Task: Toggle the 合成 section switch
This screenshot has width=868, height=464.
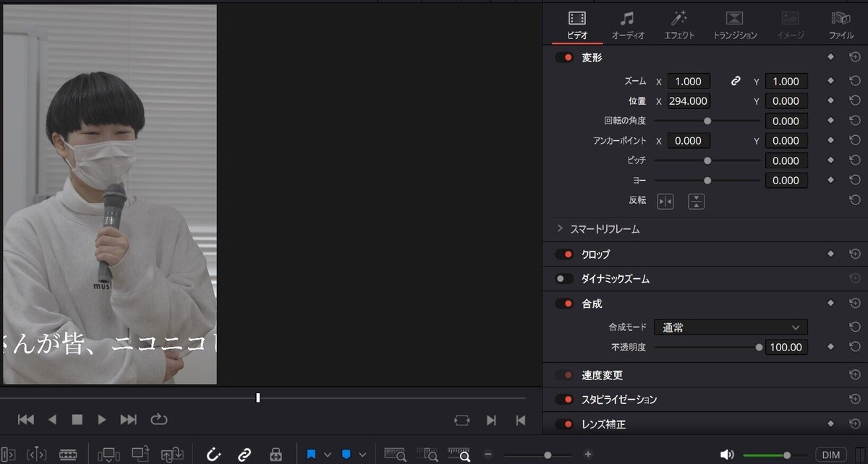Action: [564, 304]
